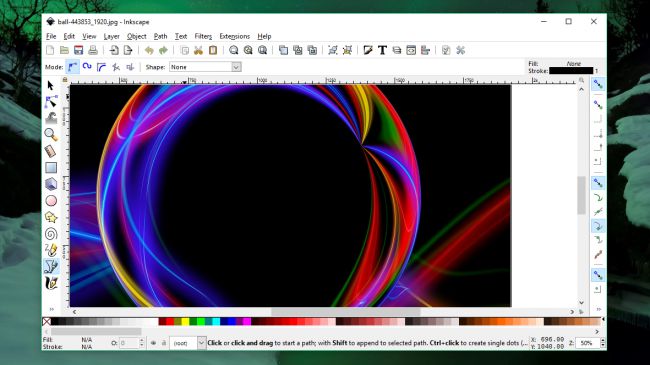Click the black Stroke color indicator
The height and width of the screenshot is (365, 650).
click(571, 71)
